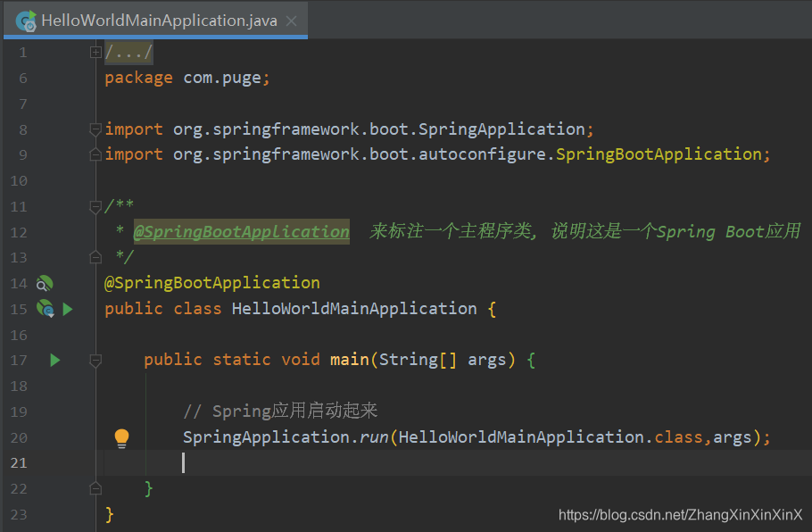The width and height of the screenshot is (812, 532).
Task: Click the Spring class gutter icon on line 15
Action: [x=46, y=308]
